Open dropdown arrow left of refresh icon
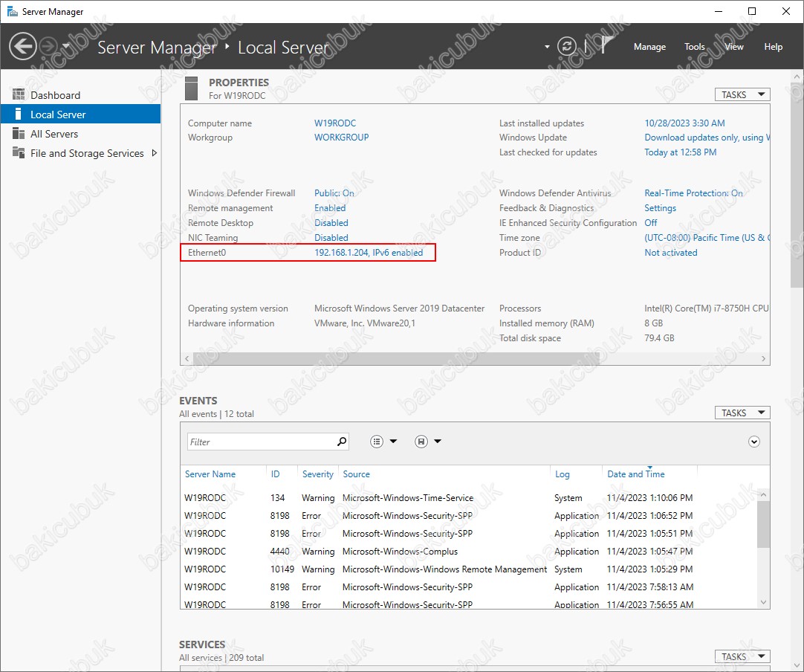This screenshot has width=804, height=672. [x=547, y=47]
